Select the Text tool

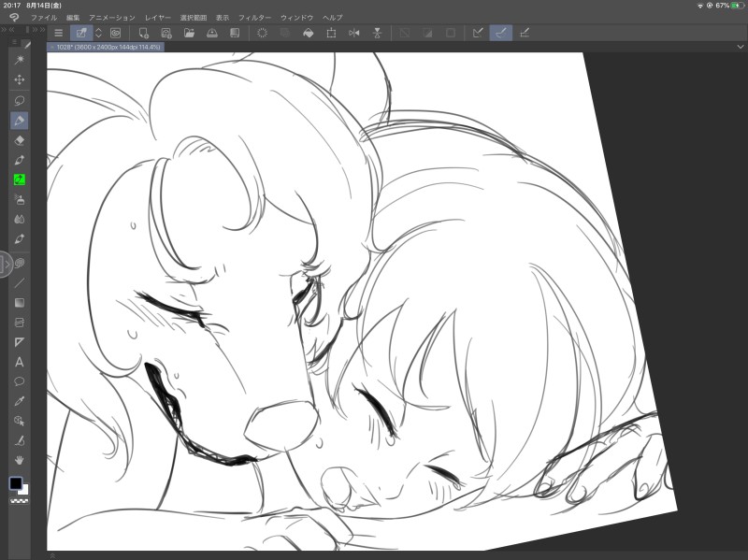(20, 362)
